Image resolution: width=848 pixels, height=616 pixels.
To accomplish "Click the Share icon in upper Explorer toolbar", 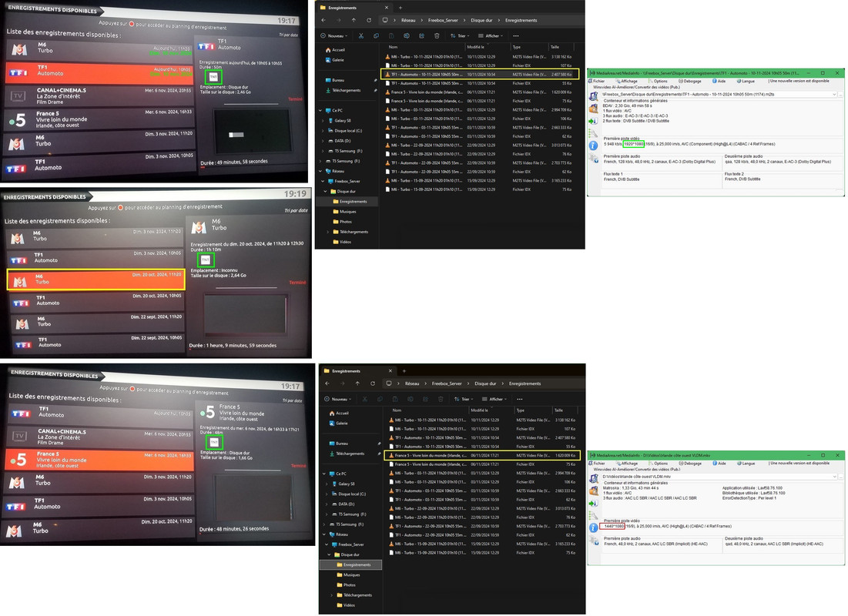I will point(421,36).
